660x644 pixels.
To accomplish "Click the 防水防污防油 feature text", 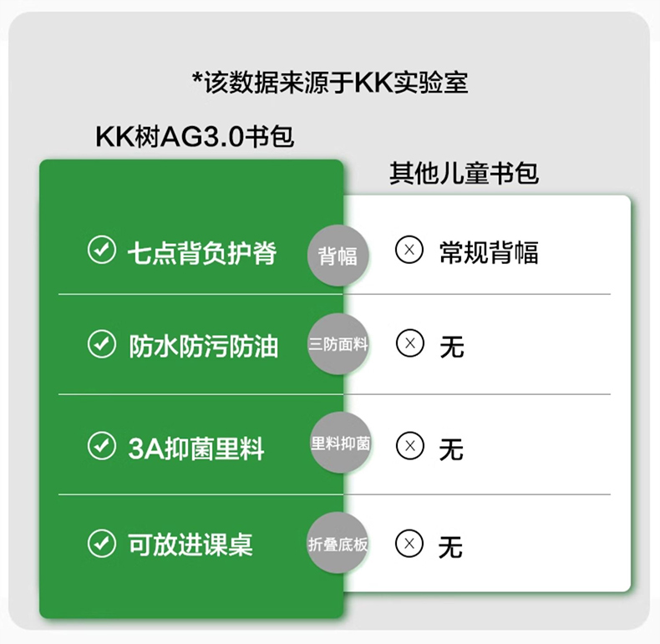I will tap(203, 345).
